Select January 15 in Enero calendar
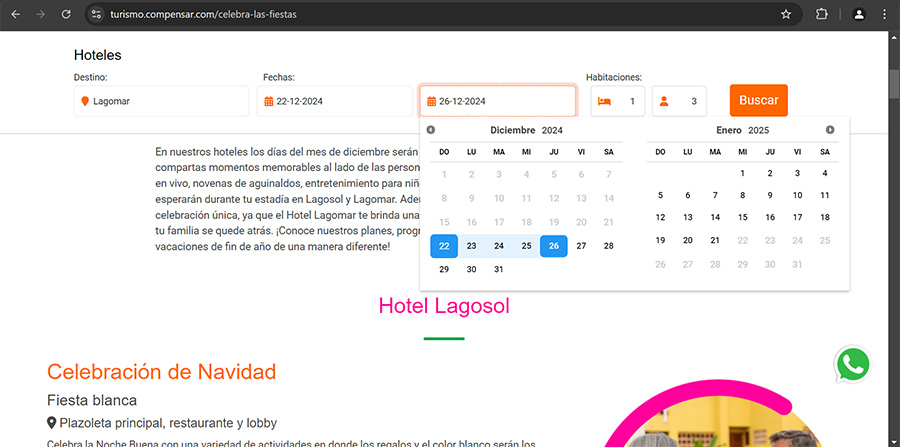900x447 pixels. click(x=743, y=217)
